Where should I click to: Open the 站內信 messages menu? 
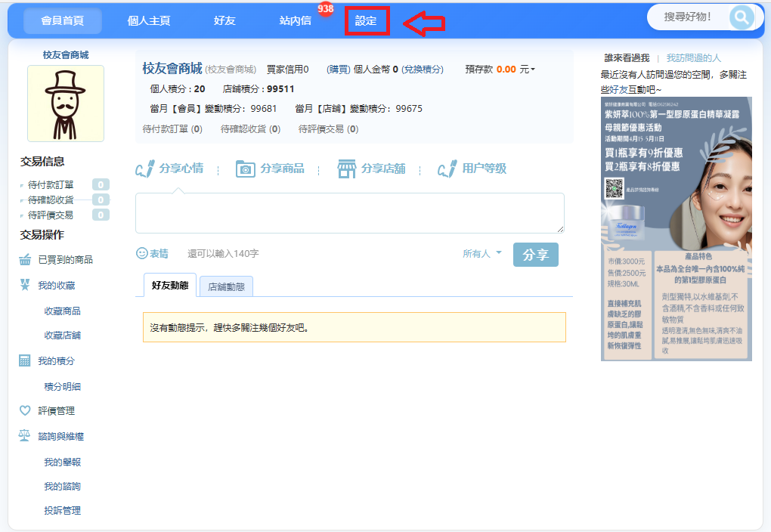[x=295, y=21]
